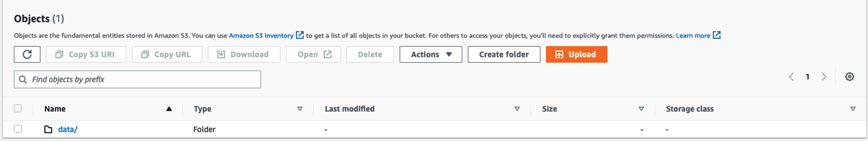Expand the Actions dropdown

[431, 54]
